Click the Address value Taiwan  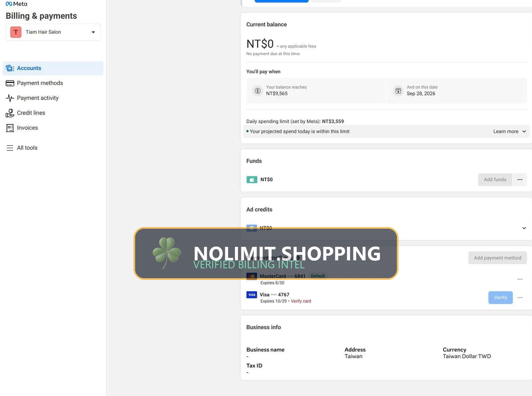coord(353,356)
